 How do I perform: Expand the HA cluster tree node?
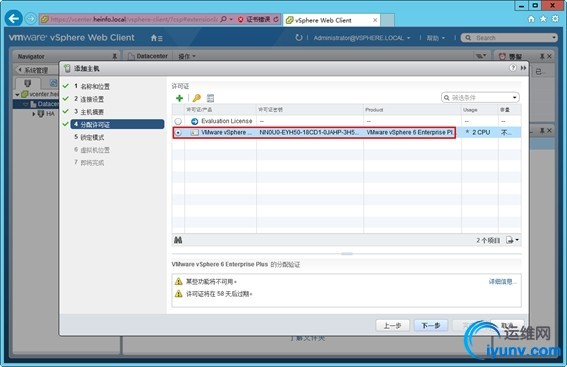[x=34, y=114]
